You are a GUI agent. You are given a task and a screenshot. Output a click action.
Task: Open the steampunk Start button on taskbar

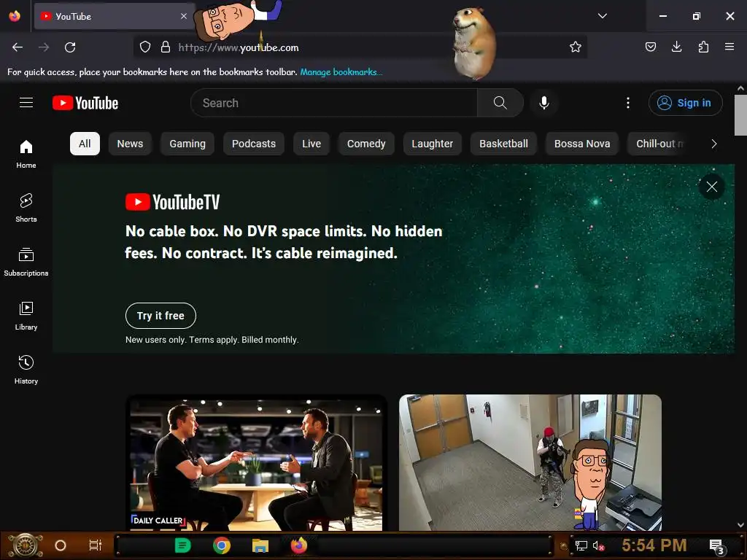[26, 545]
